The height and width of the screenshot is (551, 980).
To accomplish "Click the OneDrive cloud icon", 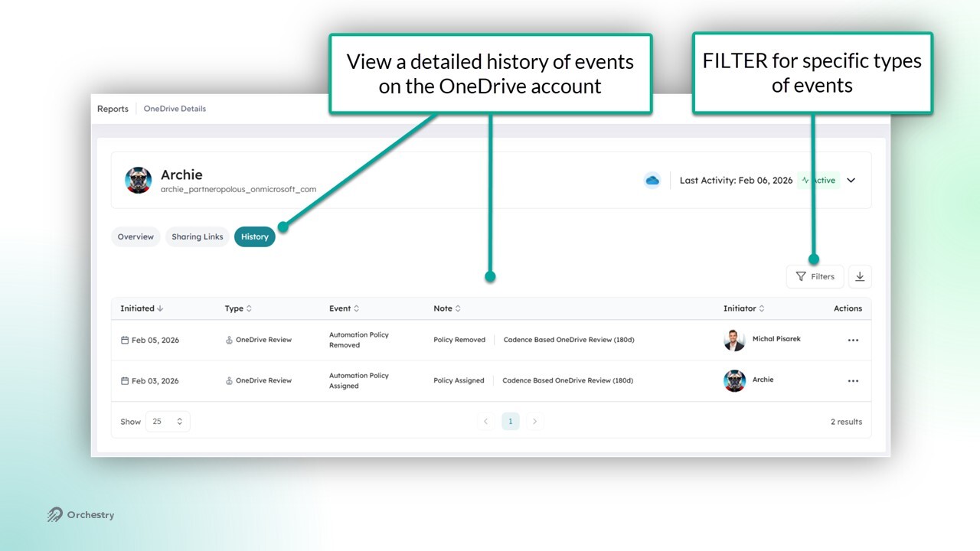I will click(x=652, y=181).
